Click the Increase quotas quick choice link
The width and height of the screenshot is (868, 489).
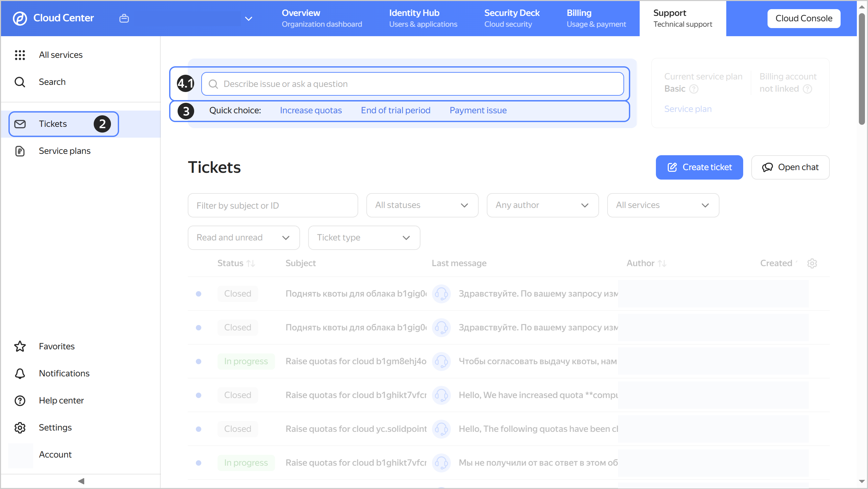point(311,110)
